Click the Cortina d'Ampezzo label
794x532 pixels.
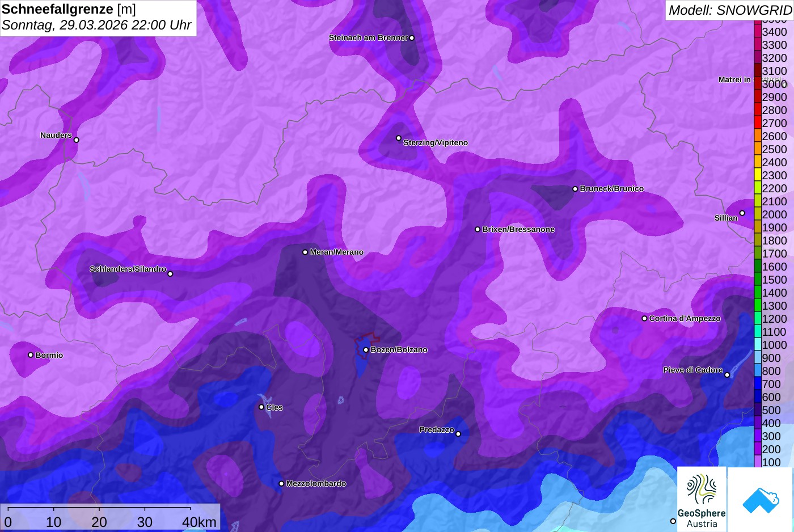[x=685, y=319]
